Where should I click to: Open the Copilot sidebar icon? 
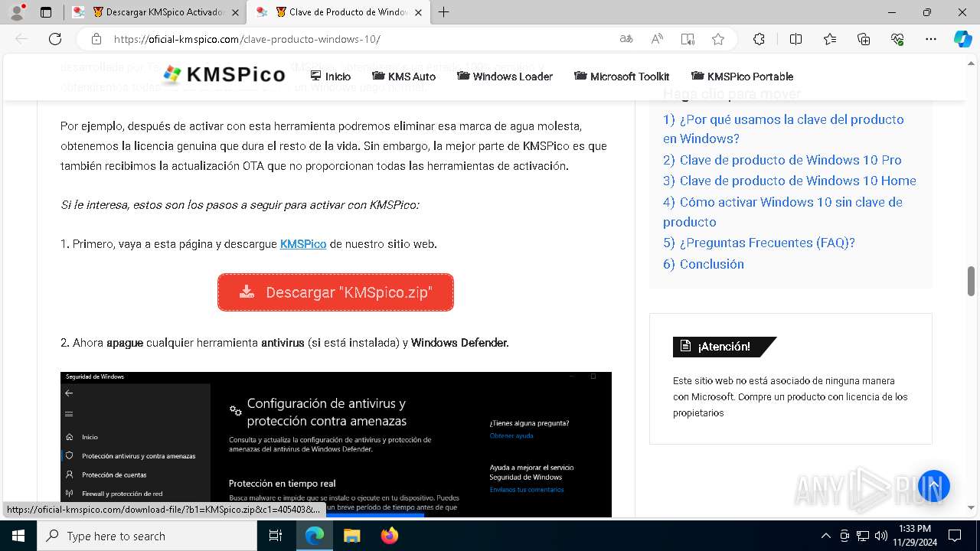click(962, 39)
